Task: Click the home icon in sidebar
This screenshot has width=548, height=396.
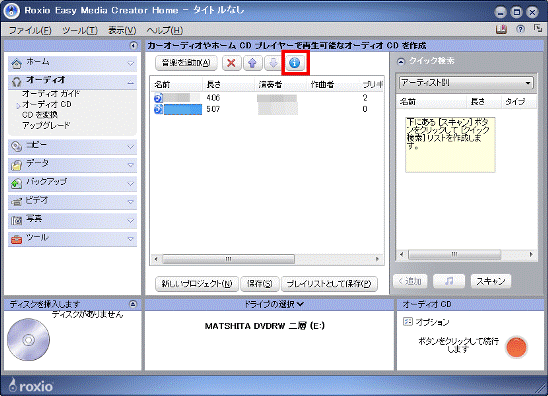Action: click(x=16, y=64)
